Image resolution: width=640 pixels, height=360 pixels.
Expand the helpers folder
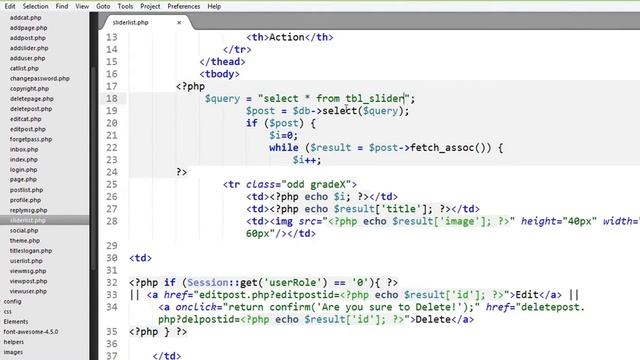point(13,342)
